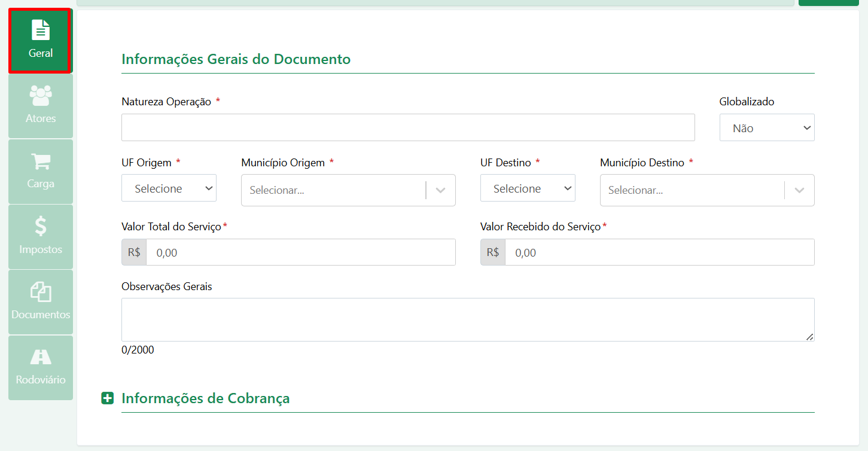Switch to the Atores tab
Viewport: 868px width, 451px height.
41,106
